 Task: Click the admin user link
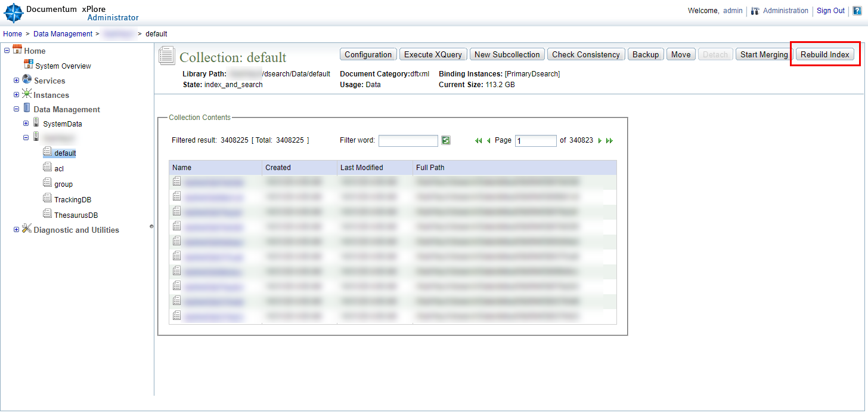click(733, 11)
